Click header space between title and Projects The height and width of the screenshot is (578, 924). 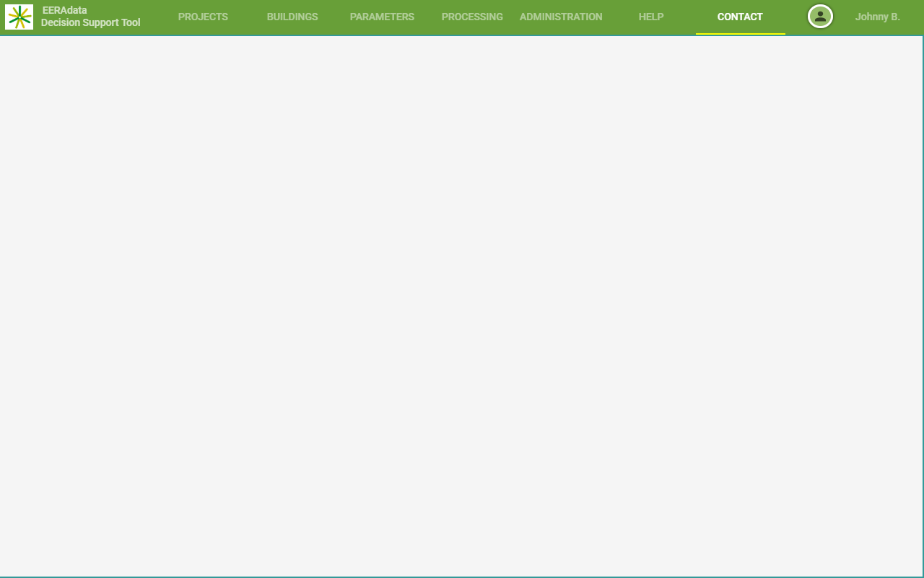point(157,17)
